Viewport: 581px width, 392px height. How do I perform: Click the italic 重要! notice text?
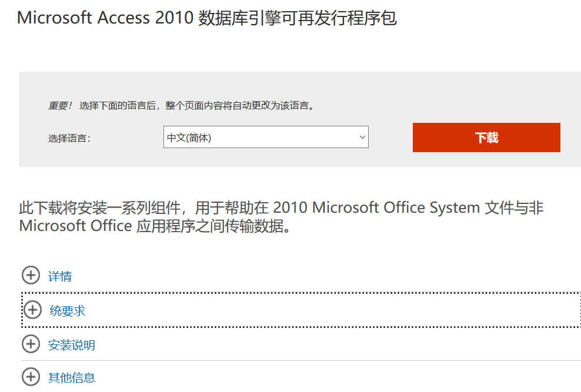tap(60, 106)
